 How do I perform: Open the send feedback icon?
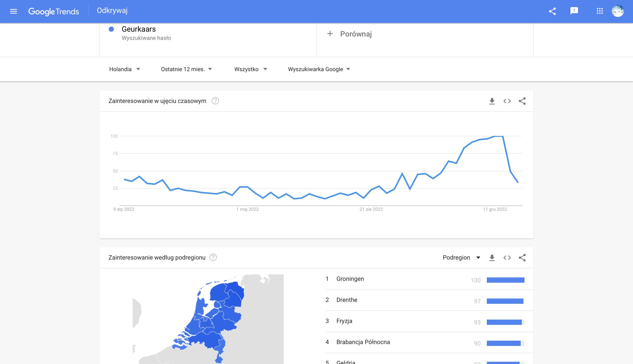[574, 11]
